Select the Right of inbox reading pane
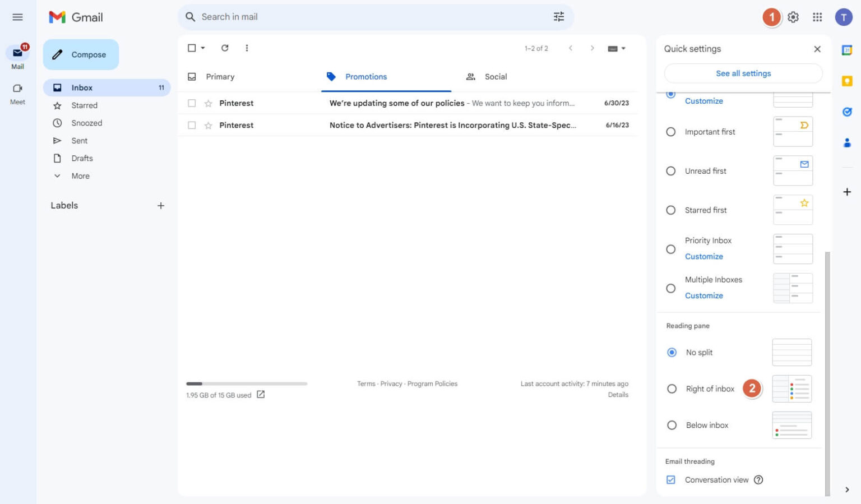 (x=671, y=389)
